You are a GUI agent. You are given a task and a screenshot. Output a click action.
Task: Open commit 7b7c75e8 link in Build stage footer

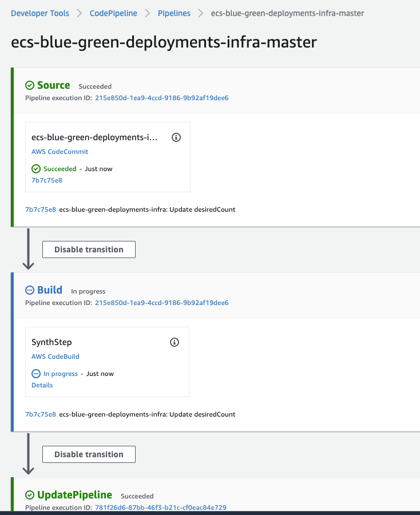point(41,414)
